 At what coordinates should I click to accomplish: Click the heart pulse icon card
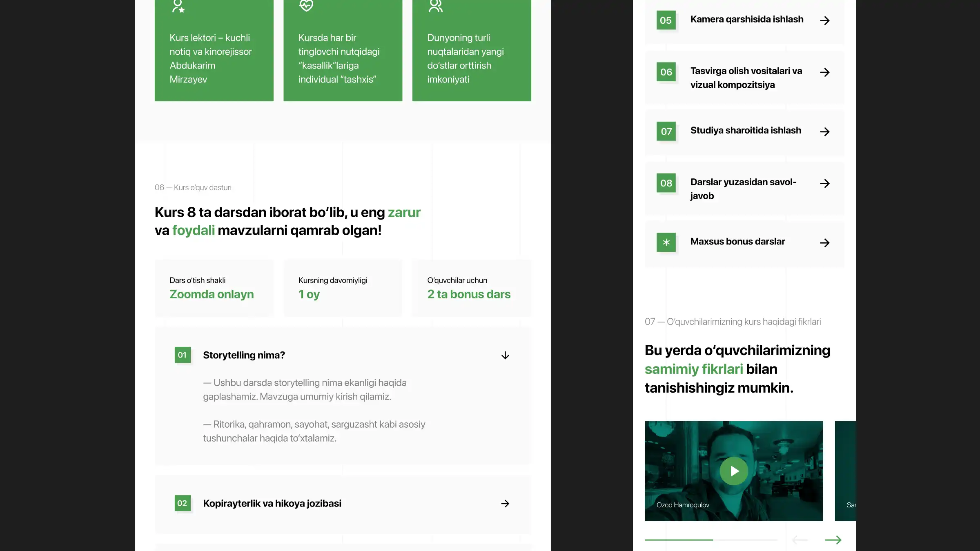click(x=306, y=6)
